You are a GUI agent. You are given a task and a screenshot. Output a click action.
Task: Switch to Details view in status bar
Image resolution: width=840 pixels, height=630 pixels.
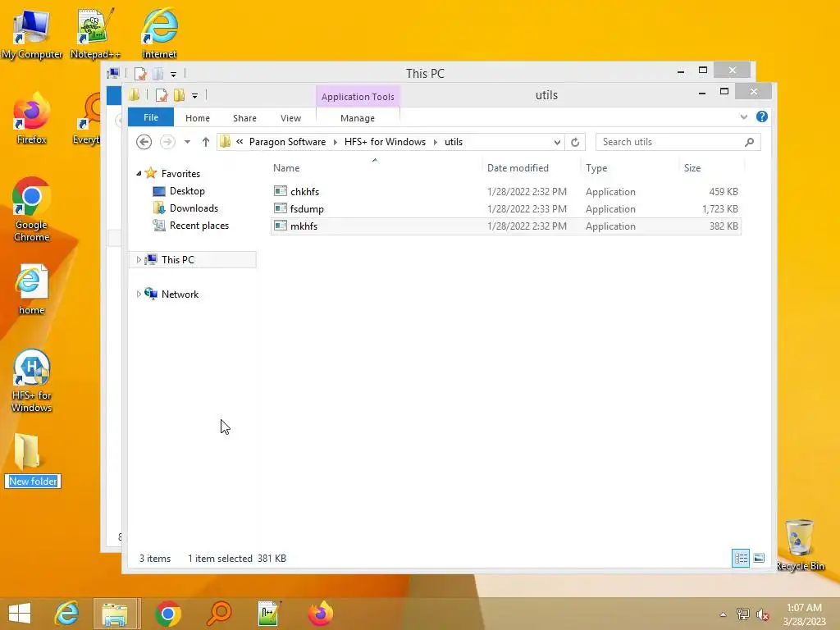point(741,558)
